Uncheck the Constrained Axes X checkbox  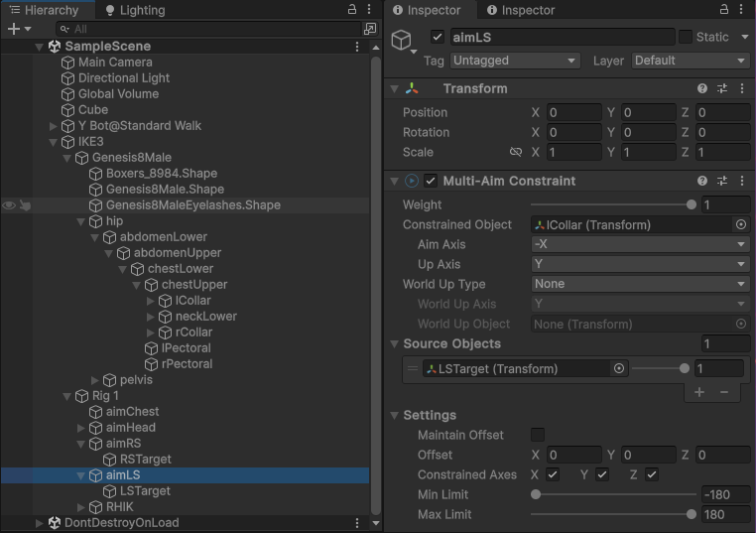point(553,474)
